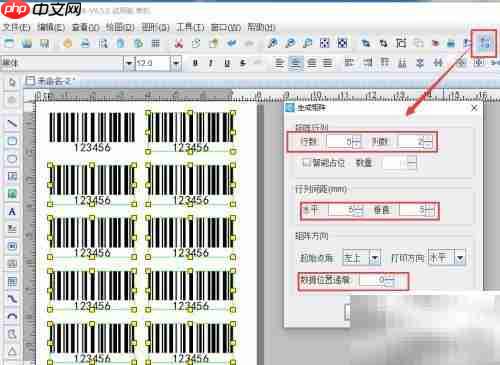Click the open file toolbar icon

[x=26, y=43]
